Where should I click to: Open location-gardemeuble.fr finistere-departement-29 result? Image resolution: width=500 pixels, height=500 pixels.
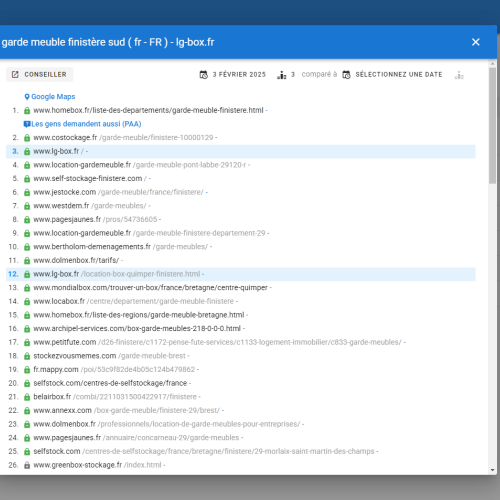149,233
